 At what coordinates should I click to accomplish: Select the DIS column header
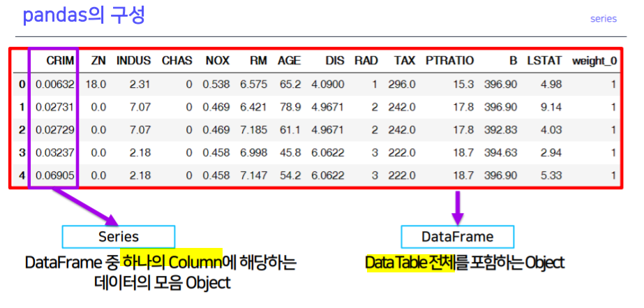click(335, 61)
